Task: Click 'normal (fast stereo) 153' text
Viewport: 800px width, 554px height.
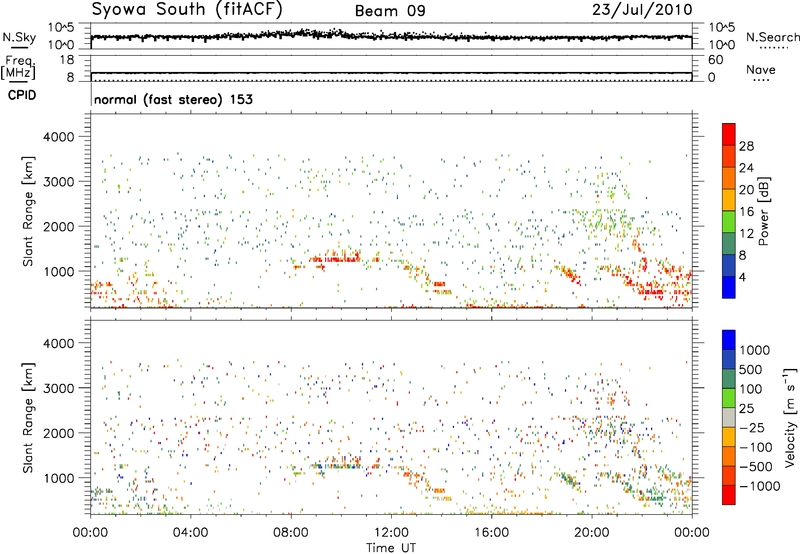Action: 173,99
